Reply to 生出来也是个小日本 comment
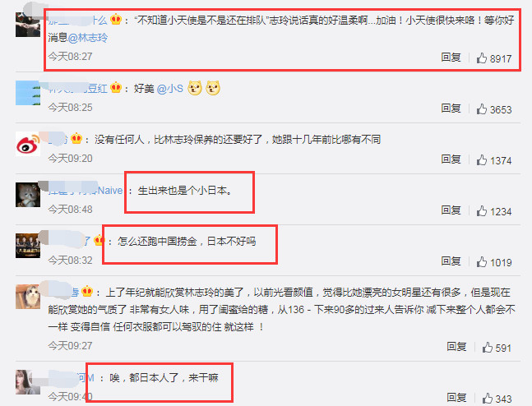This screenshot has width=532, height=406. pyautogui.click(x=451, y=210)
